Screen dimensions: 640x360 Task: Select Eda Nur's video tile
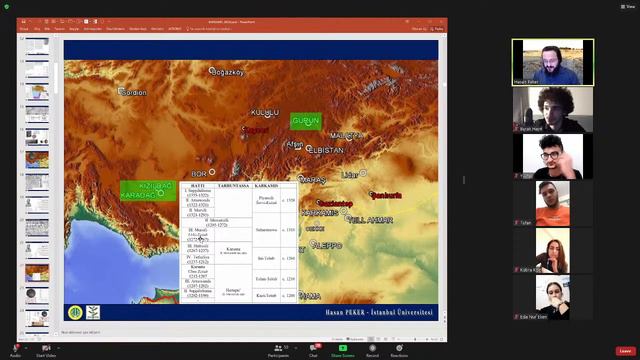pos(553,297)
